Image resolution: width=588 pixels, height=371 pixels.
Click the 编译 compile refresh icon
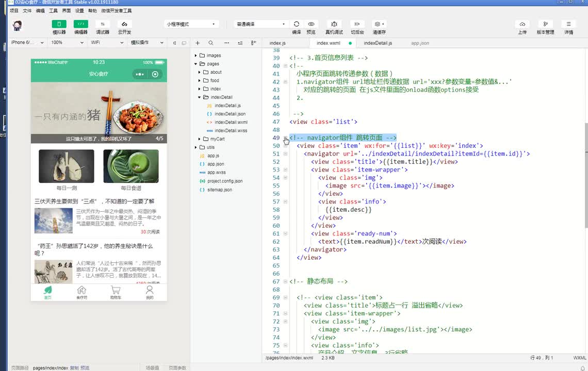click(296, 24)
